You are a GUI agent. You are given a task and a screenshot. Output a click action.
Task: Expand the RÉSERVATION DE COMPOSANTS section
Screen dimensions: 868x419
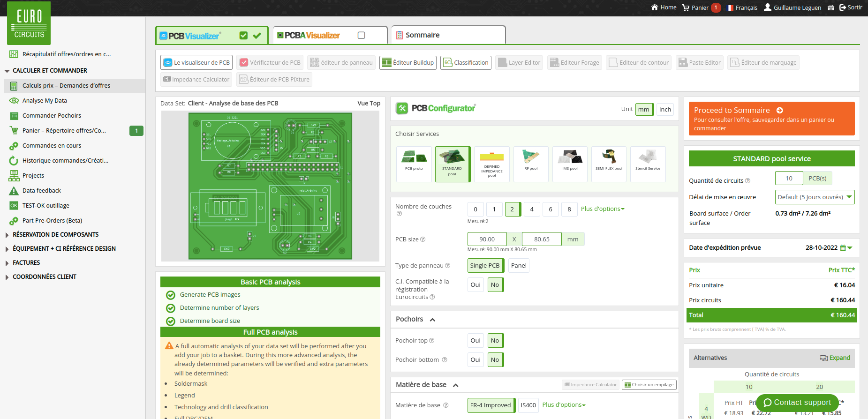[55, 234]
